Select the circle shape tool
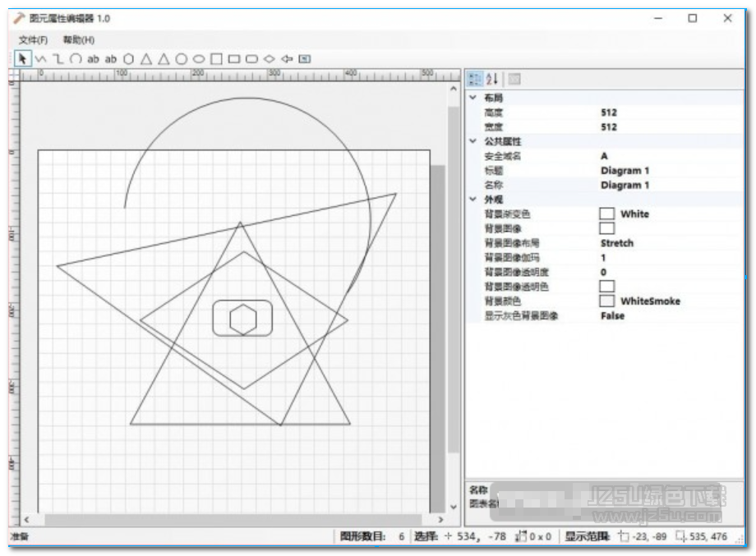Image resolution: width=756 pixels, height=556 pixels. coord(182,59)
